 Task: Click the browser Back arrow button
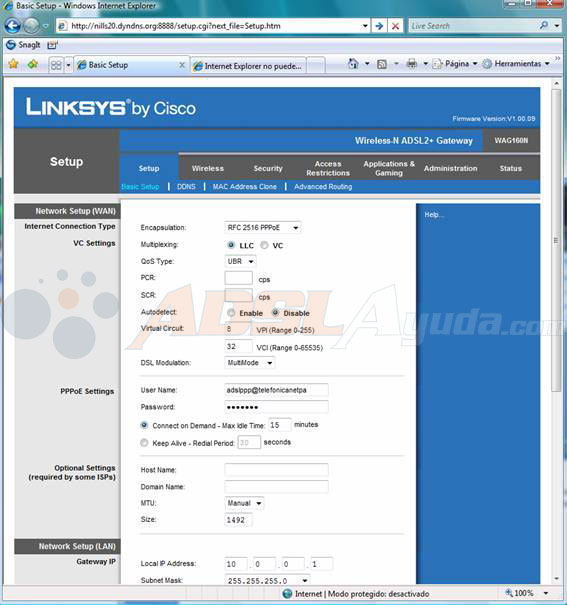click(13, 26)
